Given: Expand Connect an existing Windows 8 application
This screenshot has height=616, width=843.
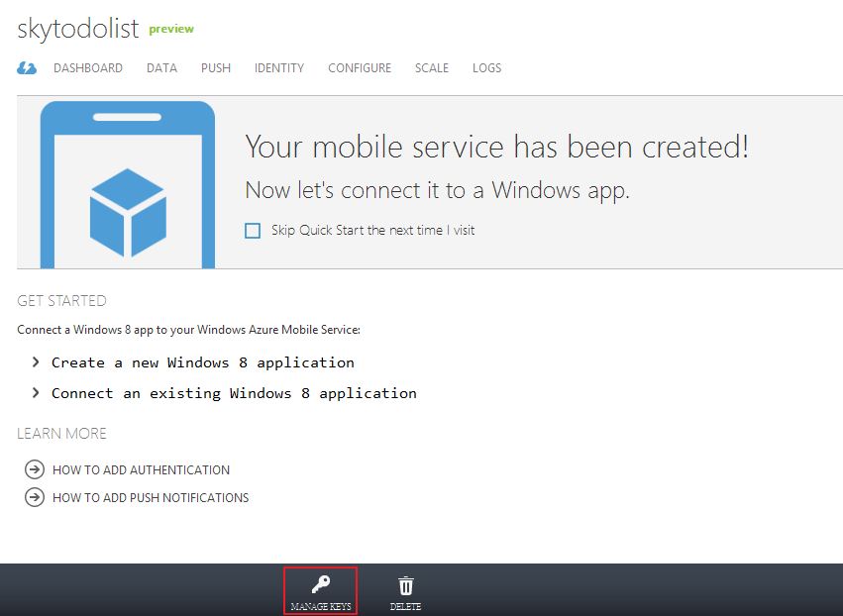Looking at the screenshot, I should (x=36, y=393).
